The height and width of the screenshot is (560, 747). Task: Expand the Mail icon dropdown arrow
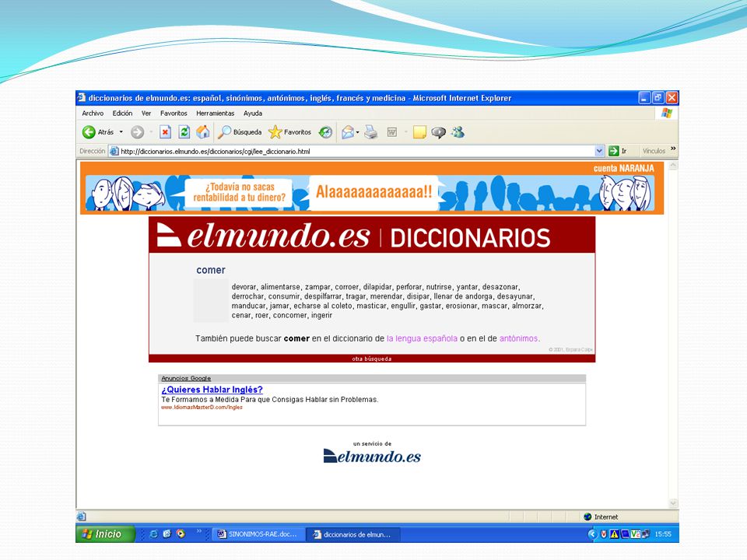click(358, 132)
